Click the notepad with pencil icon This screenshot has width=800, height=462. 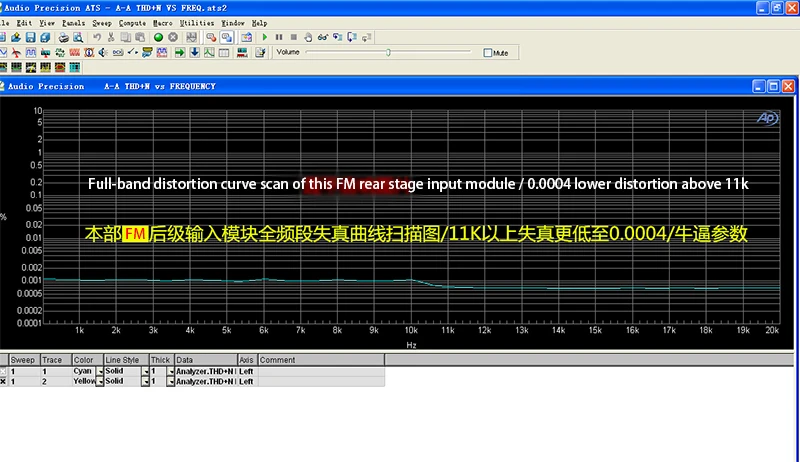(260, 53)
